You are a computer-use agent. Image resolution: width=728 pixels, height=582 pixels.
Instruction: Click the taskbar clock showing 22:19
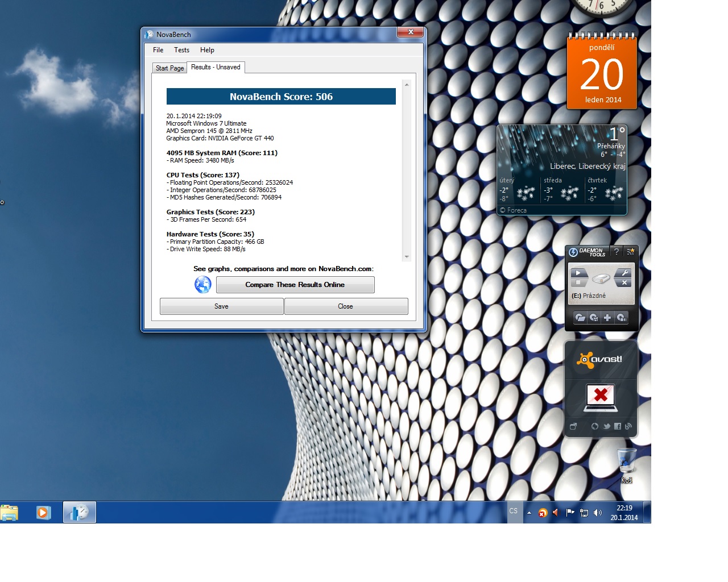pyautogui.click(x=624, y=513)
